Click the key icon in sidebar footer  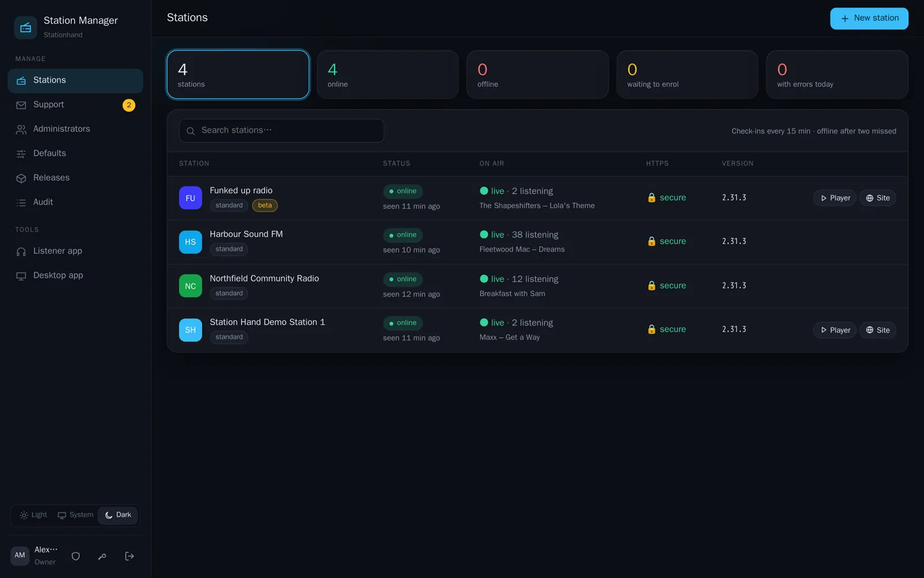102,556
